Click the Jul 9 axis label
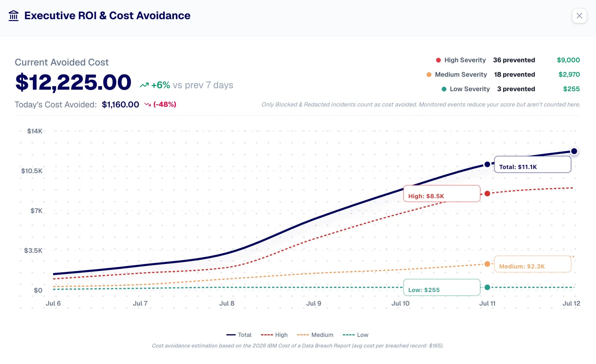Viewport: 596px width, 364px height. click(x=314, y=303)
